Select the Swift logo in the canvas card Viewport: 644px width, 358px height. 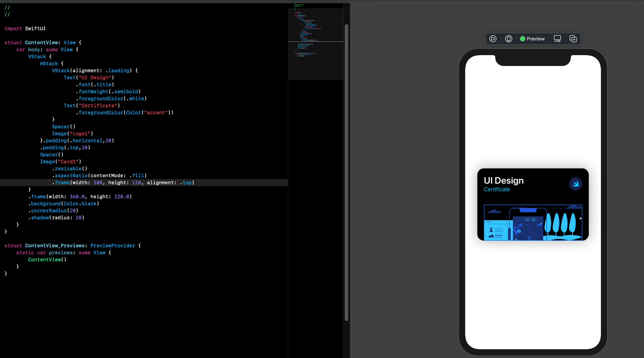[x=576, y=184]
